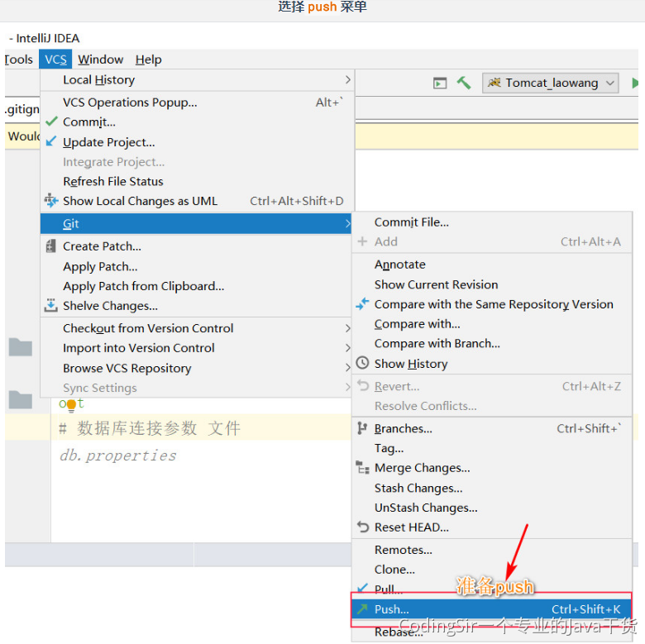645x644 pixels.
Task: Select Show Local Changes as UML
Action: 196,201
